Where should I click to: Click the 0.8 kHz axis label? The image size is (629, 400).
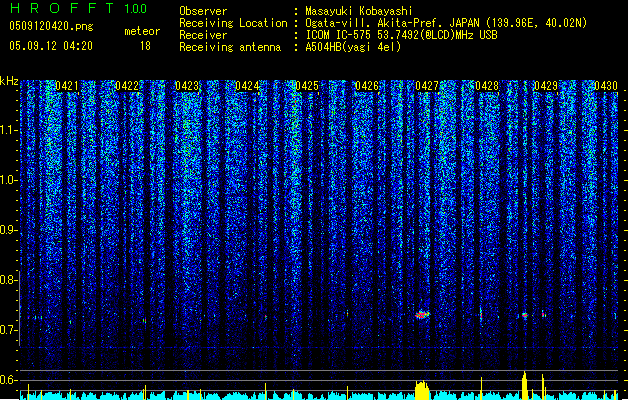9,280
